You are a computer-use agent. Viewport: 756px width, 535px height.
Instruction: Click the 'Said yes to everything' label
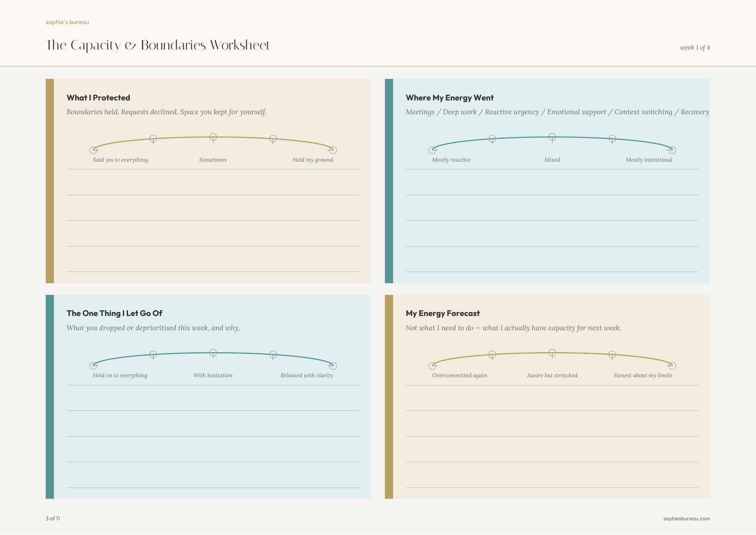pos(121,160)
